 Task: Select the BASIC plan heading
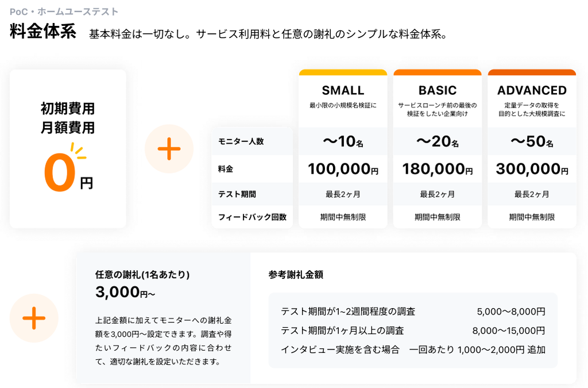point(438,90)
